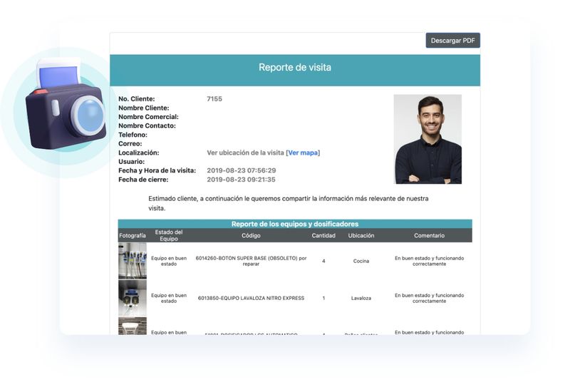Click the status in the BOTON SUPER BASE row
Screen dimensions: 570x392
169,261
